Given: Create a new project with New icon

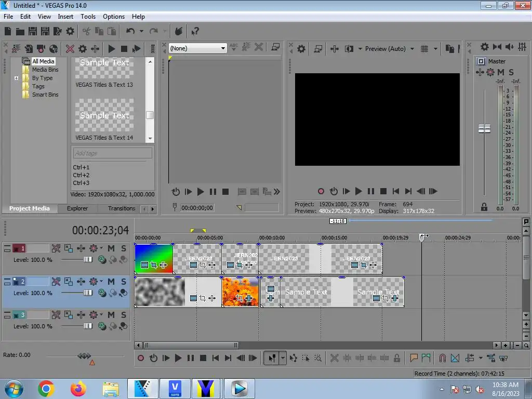Looking at the screenshot, I should pyautogui.click(x=8, y=32).
